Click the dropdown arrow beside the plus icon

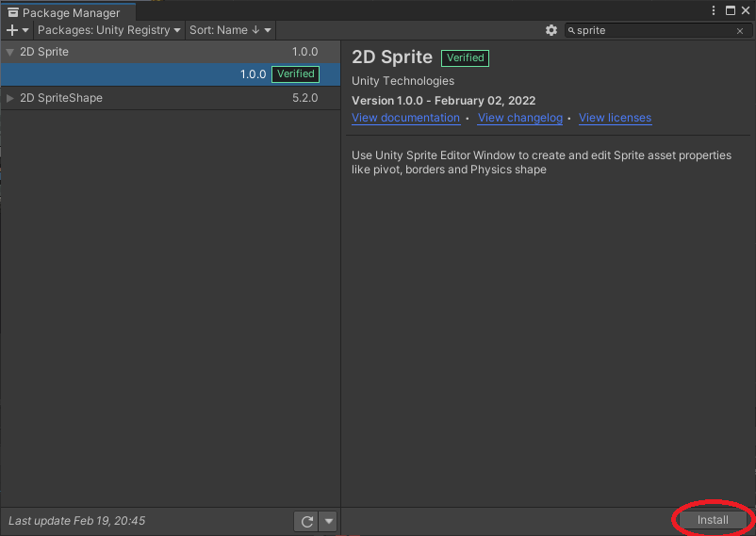tap(25, 30)
